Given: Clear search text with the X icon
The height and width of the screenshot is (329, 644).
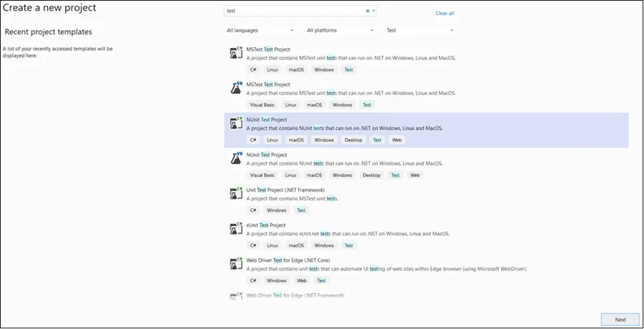Looking at the screenshot, I should [x=368, y=11].
